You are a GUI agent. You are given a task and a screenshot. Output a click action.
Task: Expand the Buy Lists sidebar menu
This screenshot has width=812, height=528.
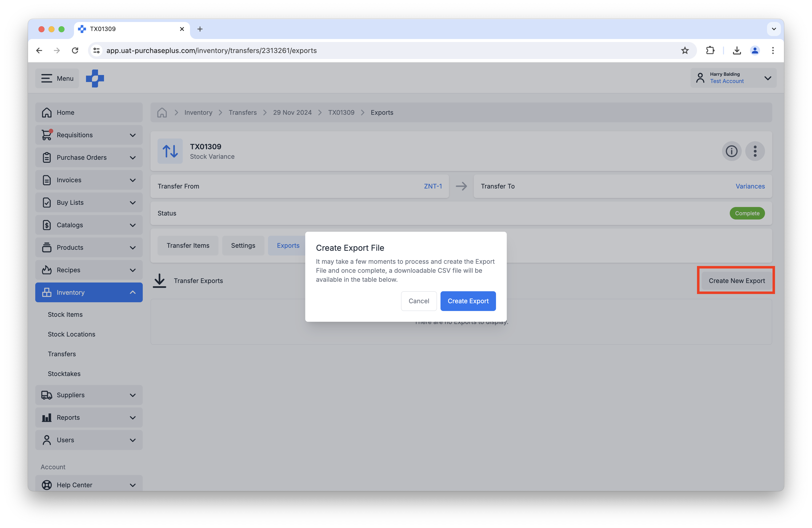89,202
